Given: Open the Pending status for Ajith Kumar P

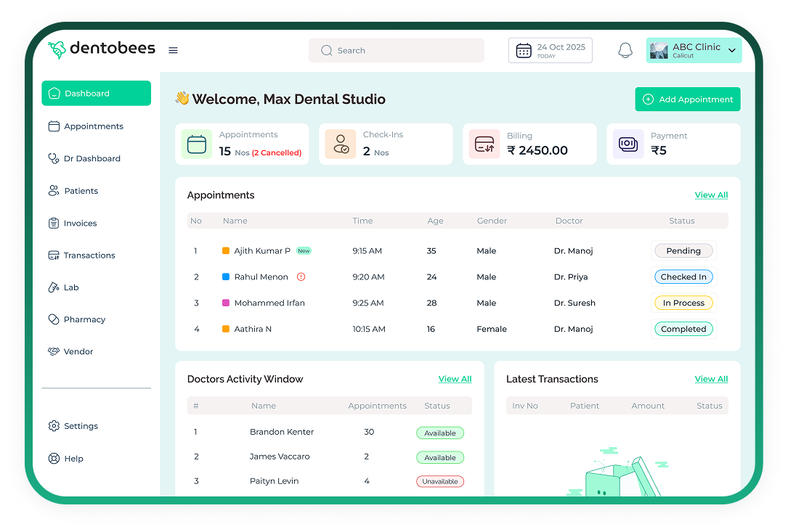Looking at the screenshot, I should click(683, 251).
